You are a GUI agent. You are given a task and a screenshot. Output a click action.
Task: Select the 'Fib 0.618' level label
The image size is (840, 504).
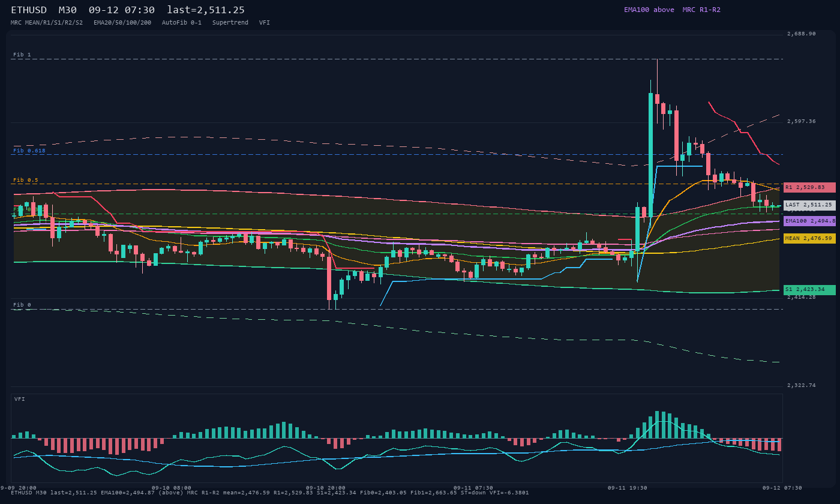point(29,151)
